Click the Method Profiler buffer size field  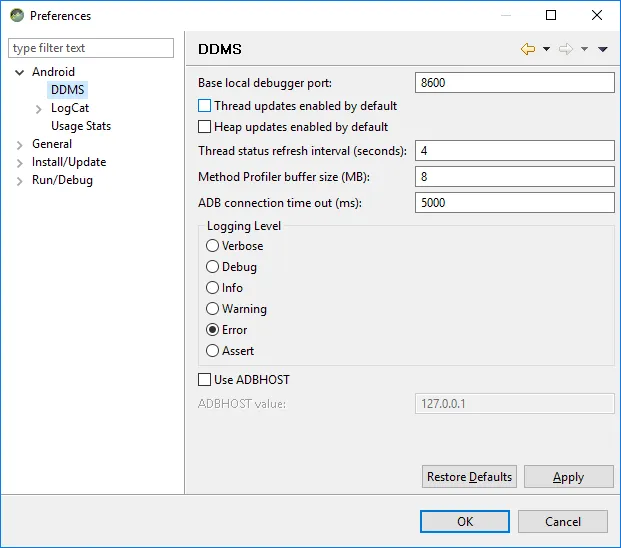(514, 177)
